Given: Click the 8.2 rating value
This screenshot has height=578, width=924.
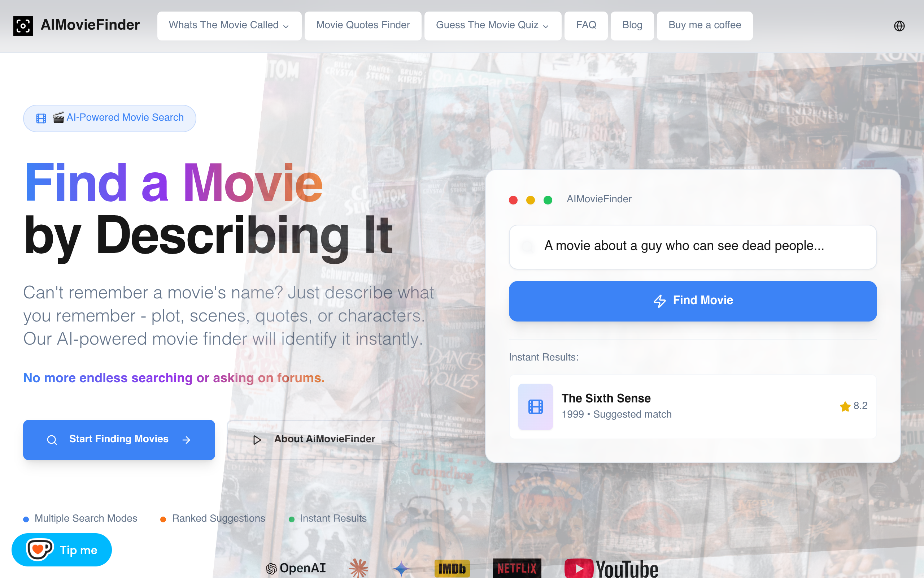Looking at the screenshot, I should [860, 406].
